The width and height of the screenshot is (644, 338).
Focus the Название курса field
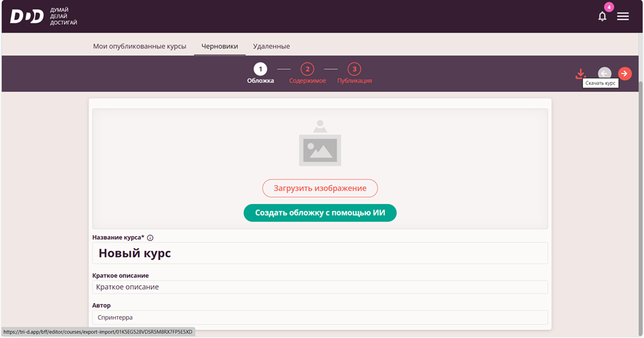320,253
